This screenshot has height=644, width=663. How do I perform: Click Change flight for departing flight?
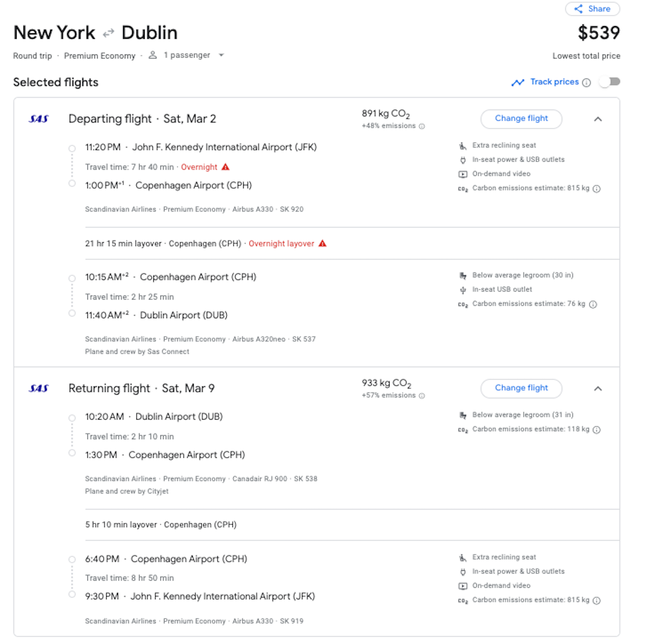[x=521, y=118]
